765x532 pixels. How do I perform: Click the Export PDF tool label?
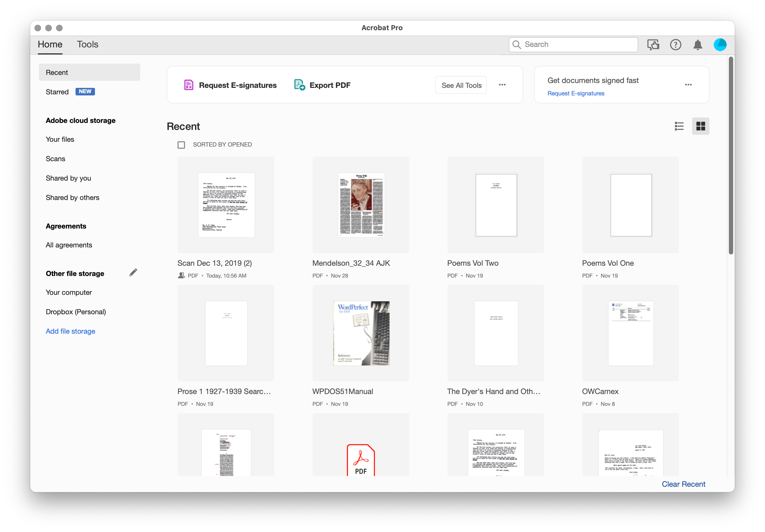(330, 85)
